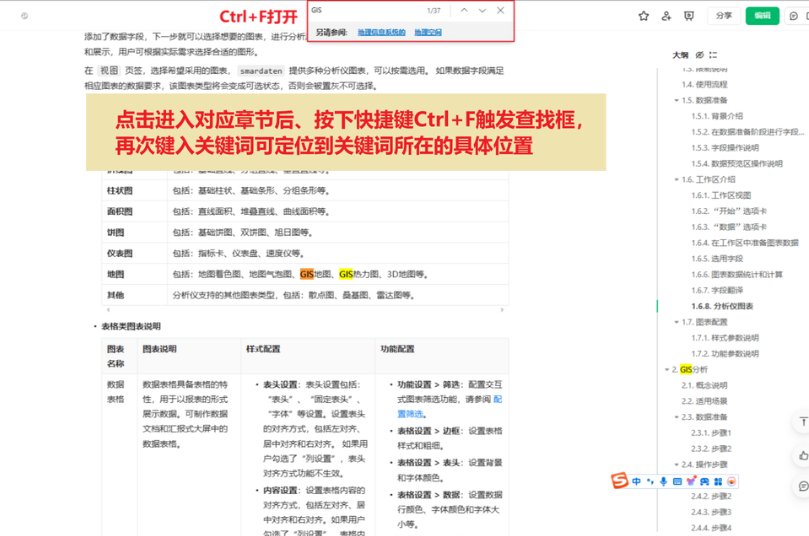The height and width of the screenshot is (536, 809).
Task: Select the current 1.6.8. 分析仪图表 outline entry
Action: click(722, 306)
